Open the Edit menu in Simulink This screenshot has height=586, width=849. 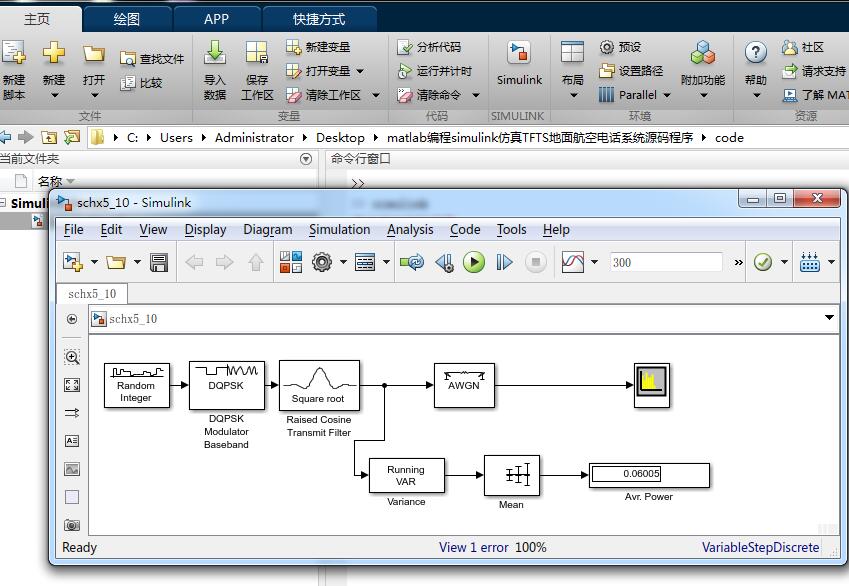pyautogui.click(x=111, y=230)
